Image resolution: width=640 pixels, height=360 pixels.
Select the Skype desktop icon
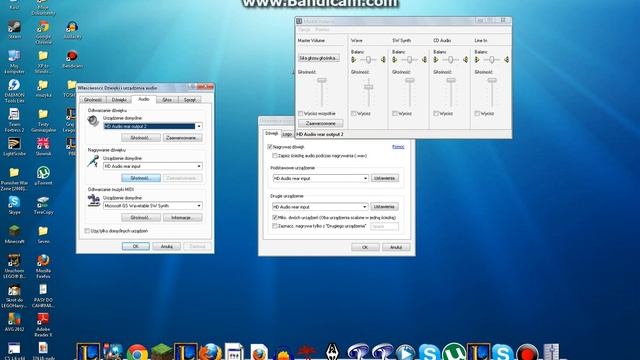coord(14,205)
